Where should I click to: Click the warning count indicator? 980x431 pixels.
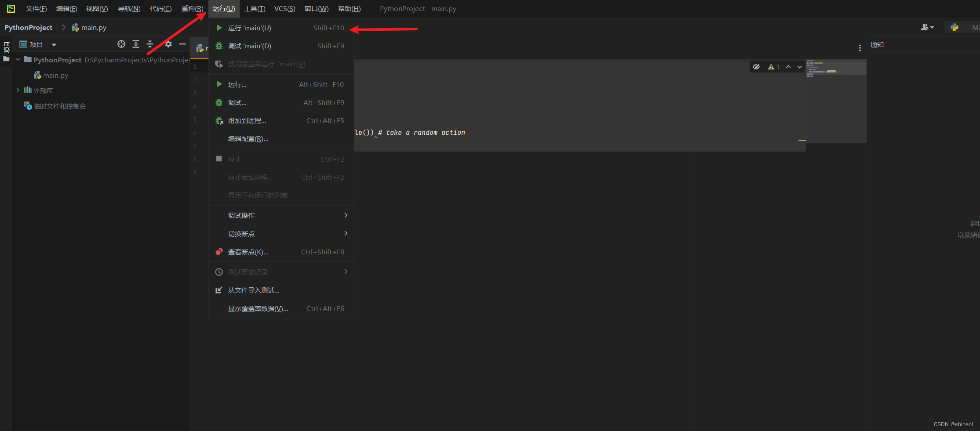(x=773, y=67)
